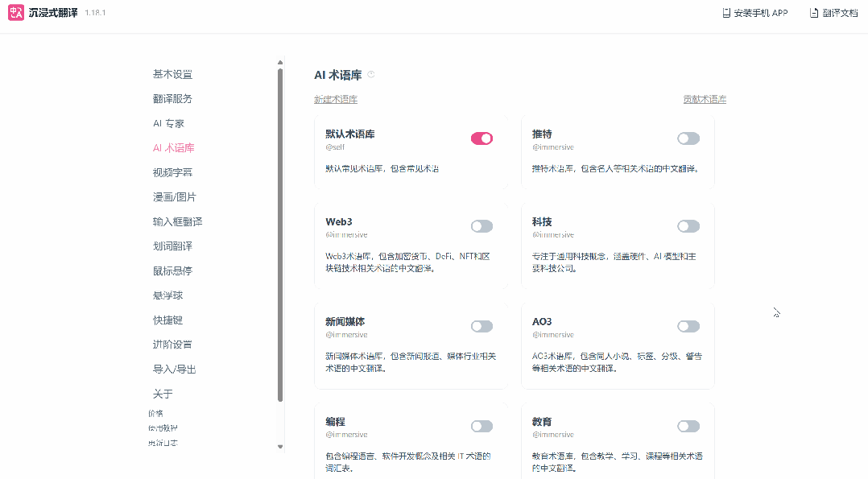Click 安装手机 APP link

(x=761, y=13)
